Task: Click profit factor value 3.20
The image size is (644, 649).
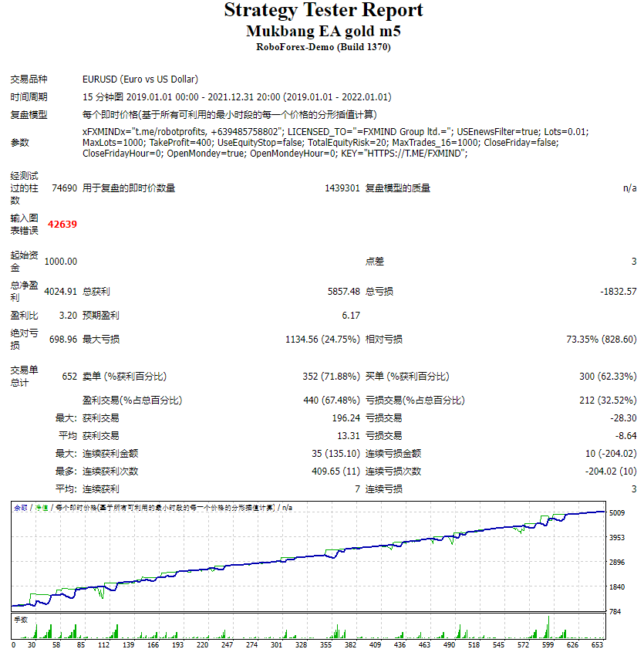Action: pyautogui.click(x=68, y=316)
